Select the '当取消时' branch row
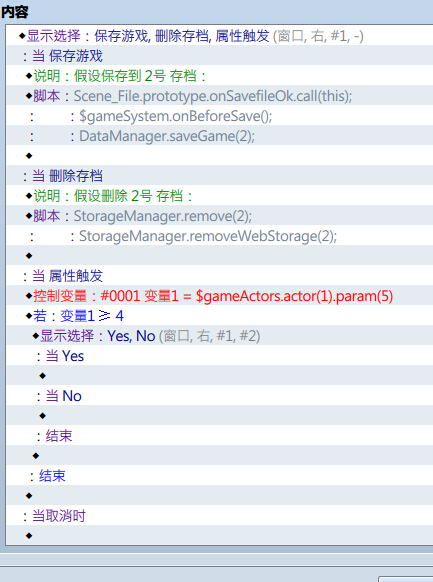This screenshot has width=433, height=582. click(x=220, y=516)
